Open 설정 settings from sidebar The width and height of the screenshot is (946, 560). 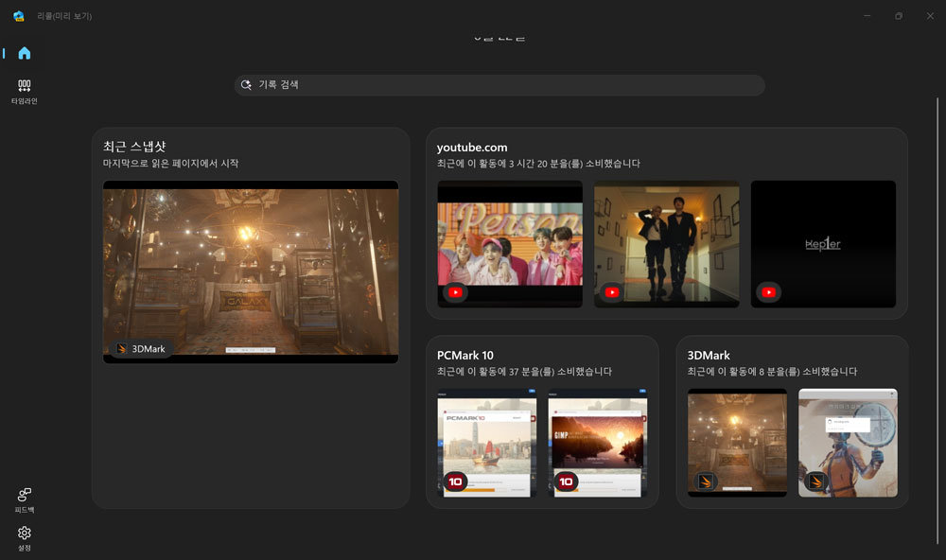coord(25,538)
